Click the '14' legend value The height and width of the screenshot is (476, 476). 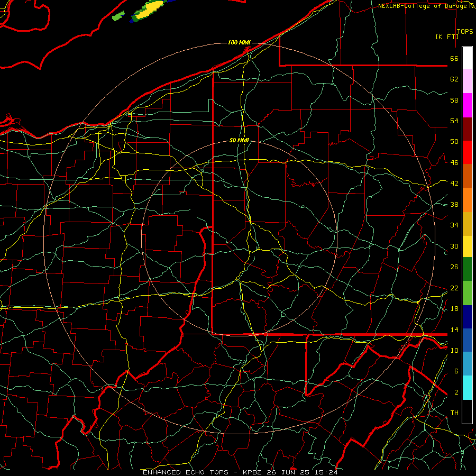point(454,329)
